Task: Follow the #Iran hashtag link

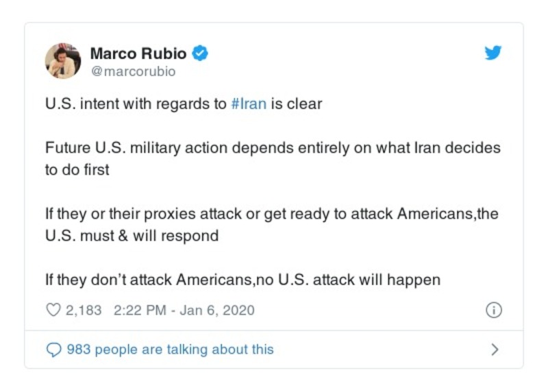Action: 249,105
